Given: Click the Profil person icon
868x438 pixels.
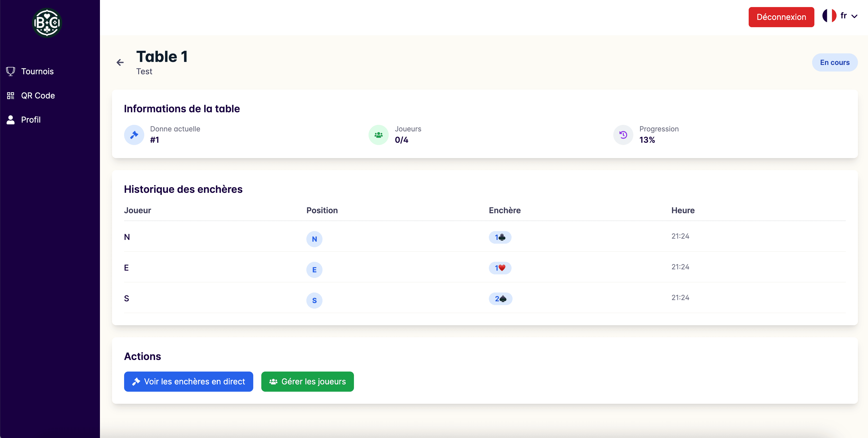Looking at the screenshot, I should click(11, 120).
